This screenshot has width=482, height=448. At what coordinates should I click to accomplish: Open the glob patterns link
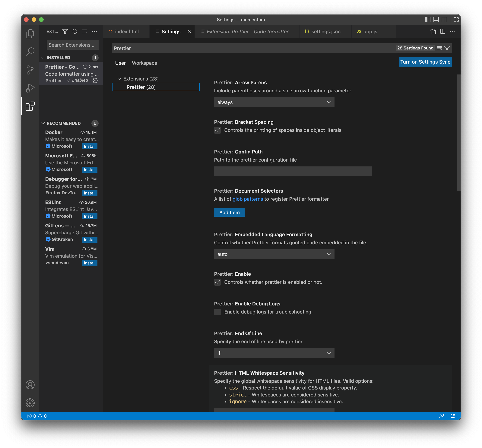(x=248, y=199)
